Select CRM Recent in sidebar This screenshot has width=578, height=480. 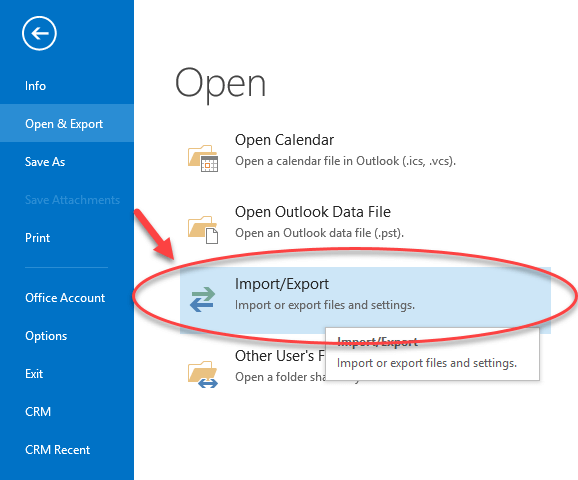point(58,450)
